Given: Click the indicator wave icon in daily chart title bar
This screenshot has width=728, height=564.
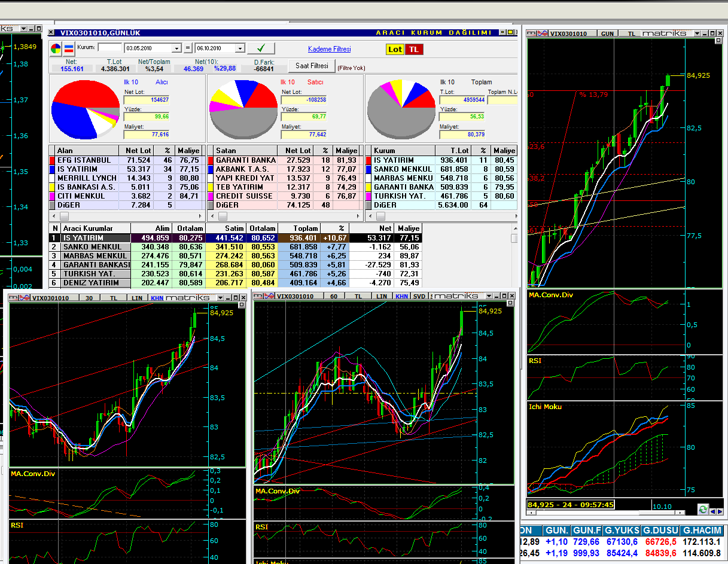Looking at the screenshot, I should click(542, 34).
